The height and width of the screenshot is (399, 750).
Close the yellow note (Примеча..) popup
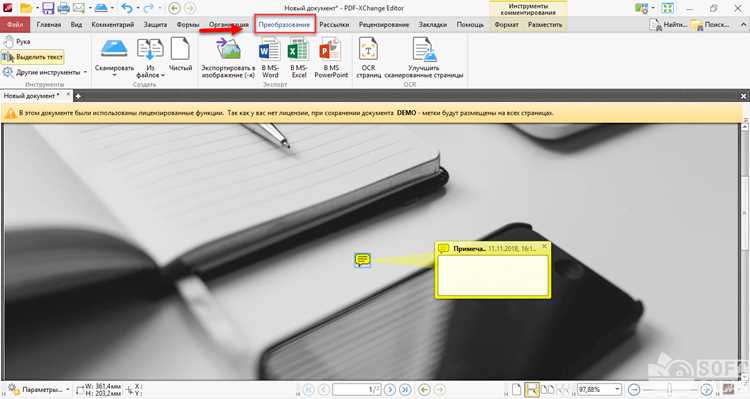544,246
